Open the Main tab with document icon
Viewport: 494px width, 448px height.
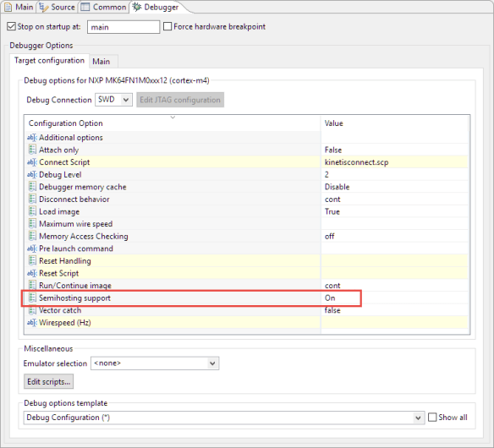(x=19, y=7)
